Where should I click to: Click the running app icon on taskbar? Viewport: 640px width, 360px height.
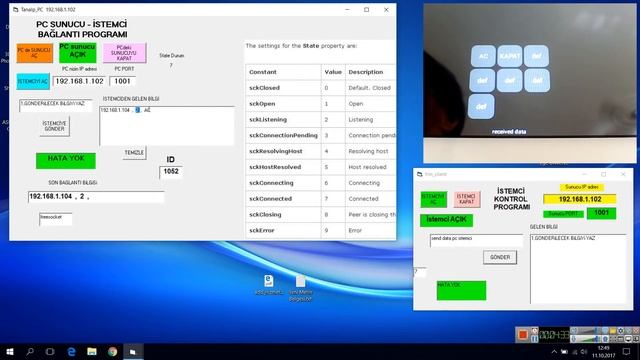pyautogui.click(x=133, y=352)
